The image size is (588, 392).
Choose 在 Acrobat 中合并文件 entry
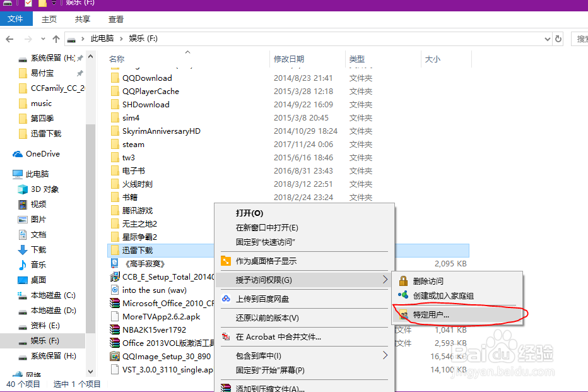tap(278, 337)
